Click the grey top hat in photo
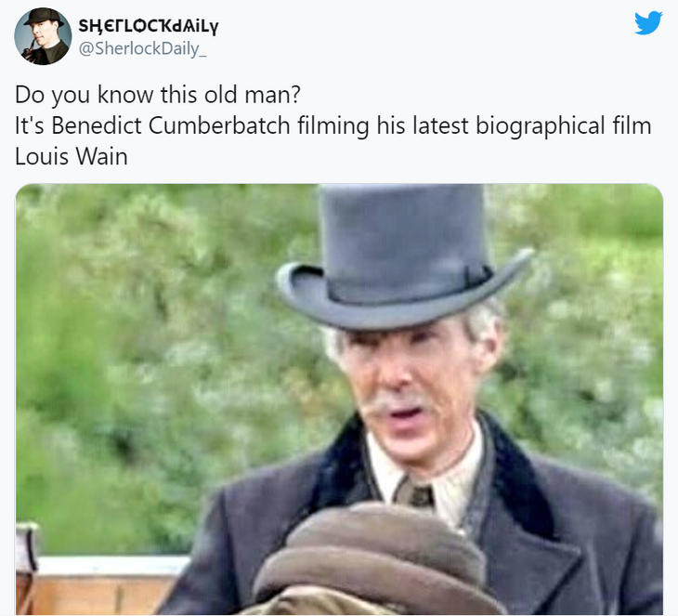The width and height of the screenshot is (678, 616). [x=402, y=257]
